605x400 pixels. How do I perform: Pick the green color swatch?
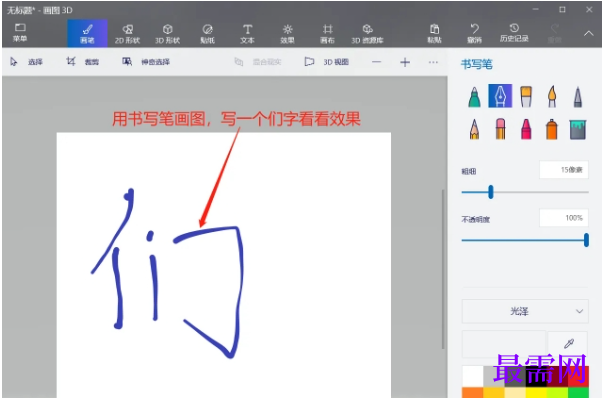(x=578, y=392)
